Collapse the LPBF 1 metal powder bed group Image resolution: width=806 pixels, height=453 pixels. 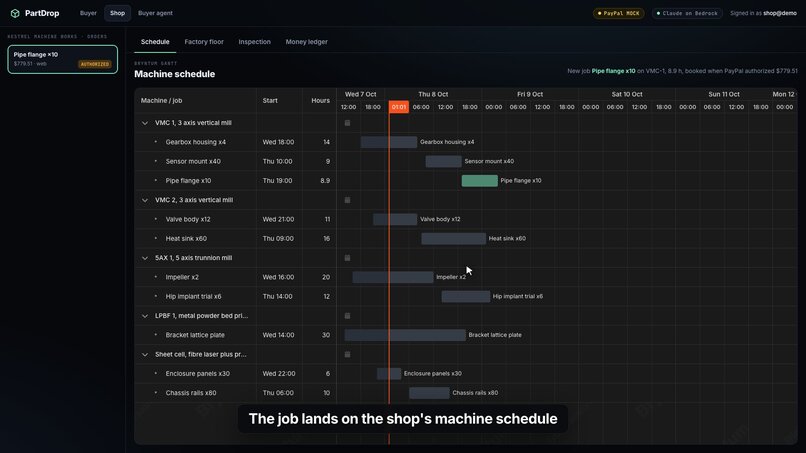(x=145, y=316)
